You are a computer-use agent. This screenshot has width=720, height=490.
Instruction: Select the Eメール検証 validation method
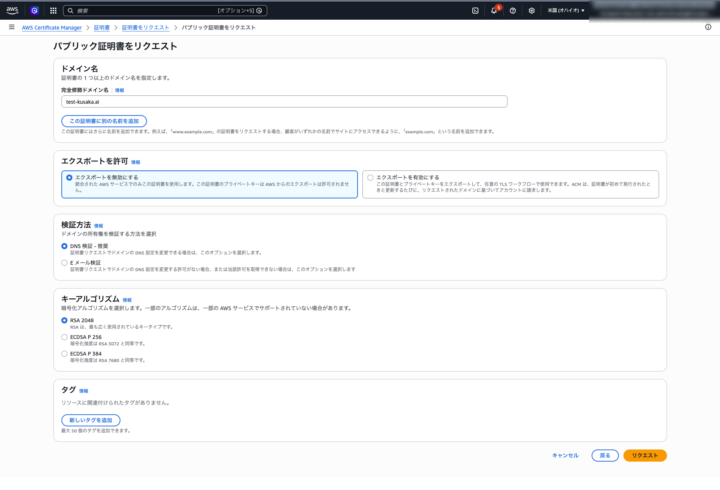point(65,262)
